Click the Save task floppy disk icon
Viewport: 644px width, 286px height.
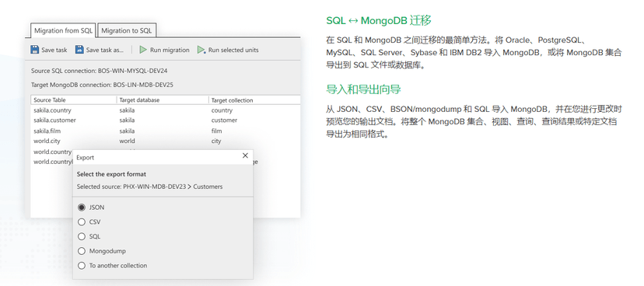(35, 50)
